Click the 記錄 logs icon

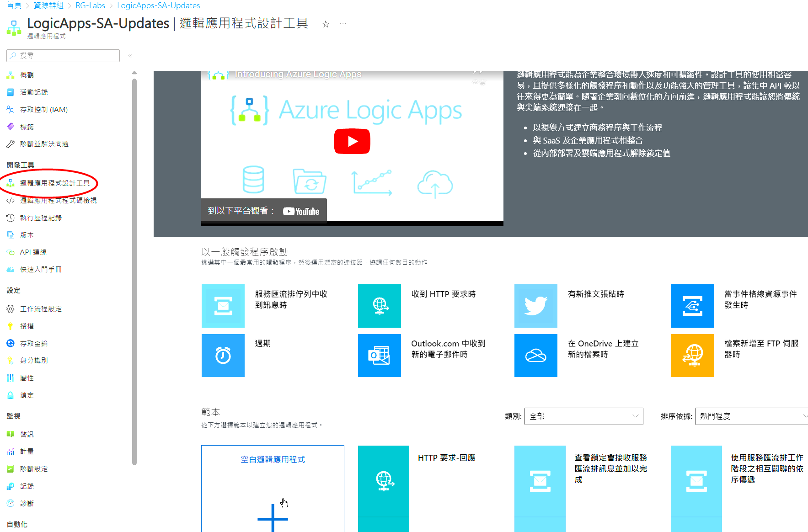coord(11,486)
